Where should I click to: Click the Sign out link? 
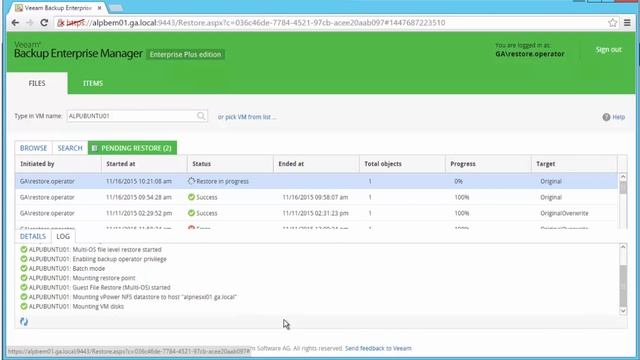point(608,50)
